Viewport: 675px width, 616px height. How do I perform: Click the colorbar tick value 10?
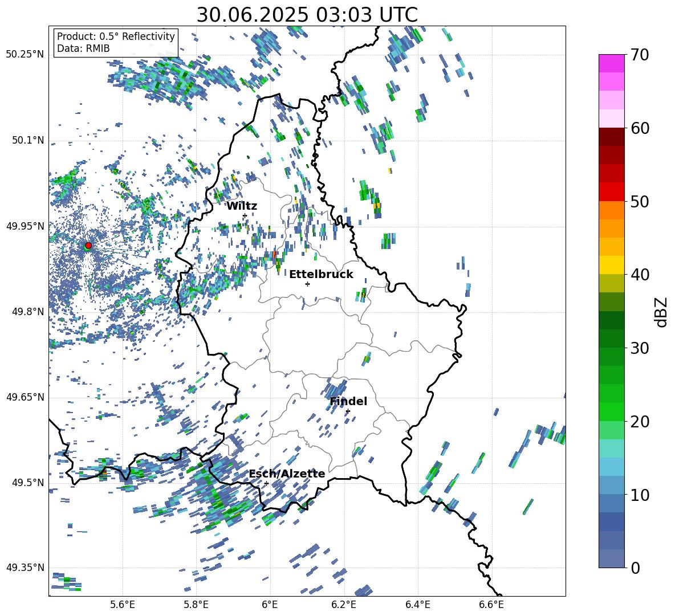point(640,495)
